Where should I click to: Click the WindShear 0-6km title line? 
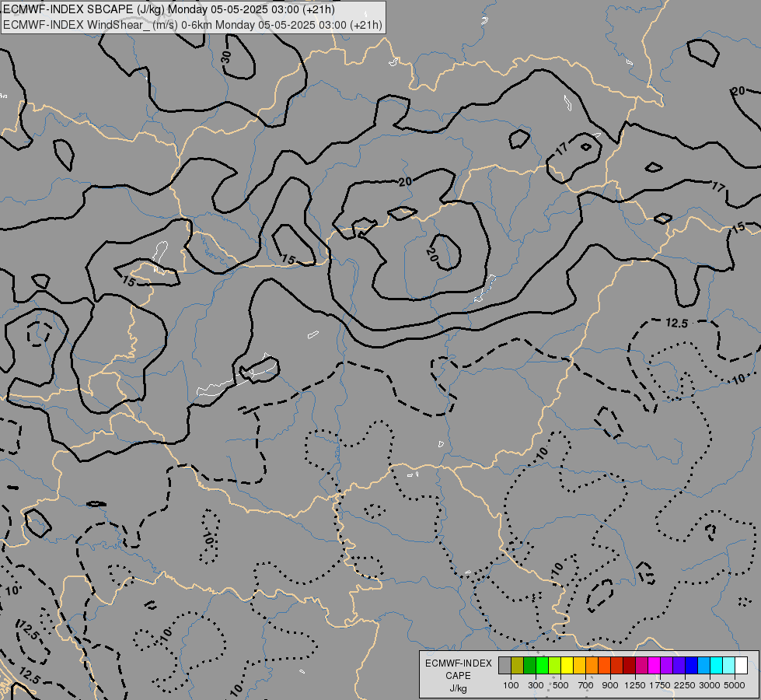[x=192, y=25]
